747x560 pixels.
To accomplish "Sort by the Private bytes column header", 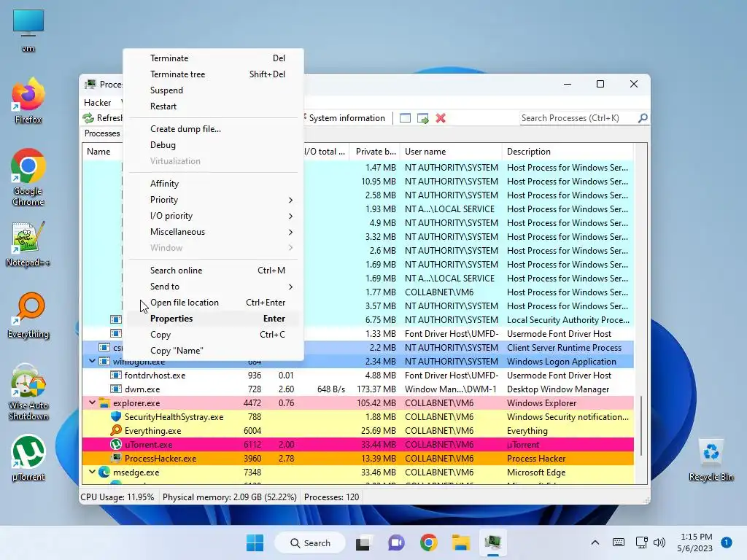I will tap(375, 152).
